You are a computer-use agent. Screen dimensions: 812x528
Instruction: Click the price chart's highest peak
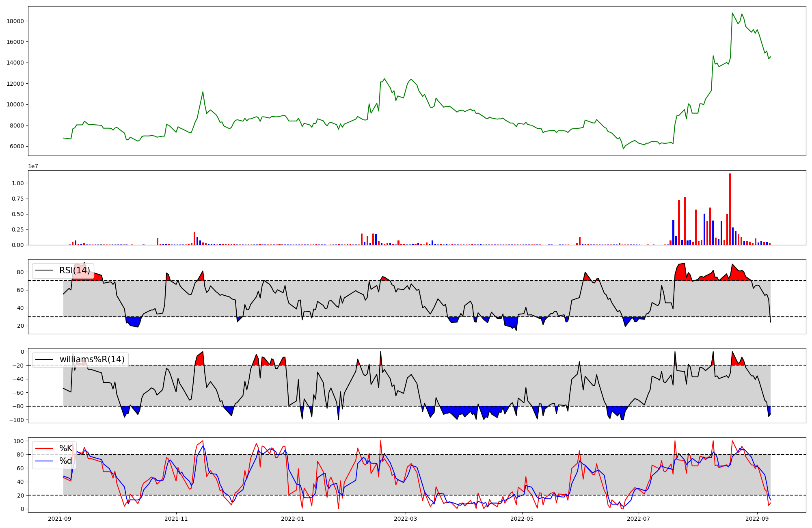click(732, 13)
